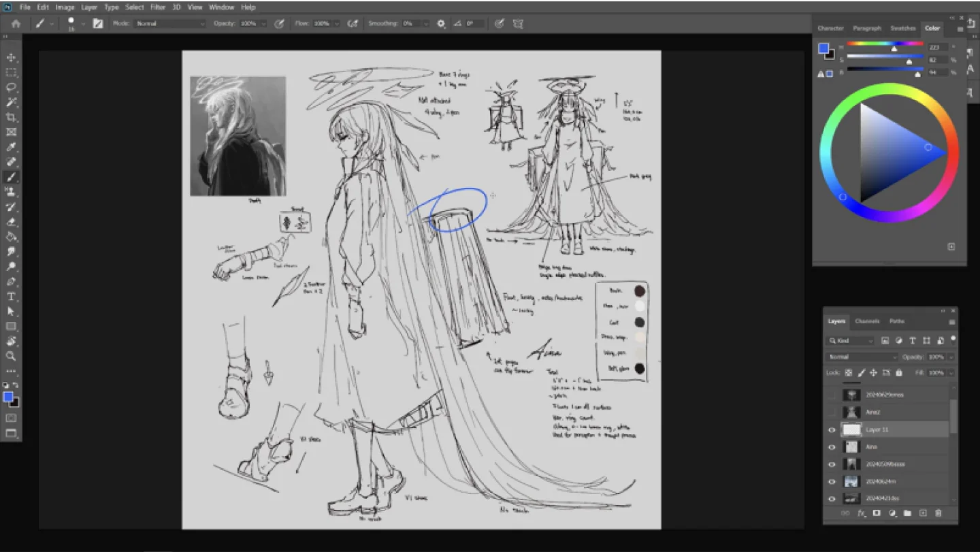Select the Type tool

click(x=11, y=297)
